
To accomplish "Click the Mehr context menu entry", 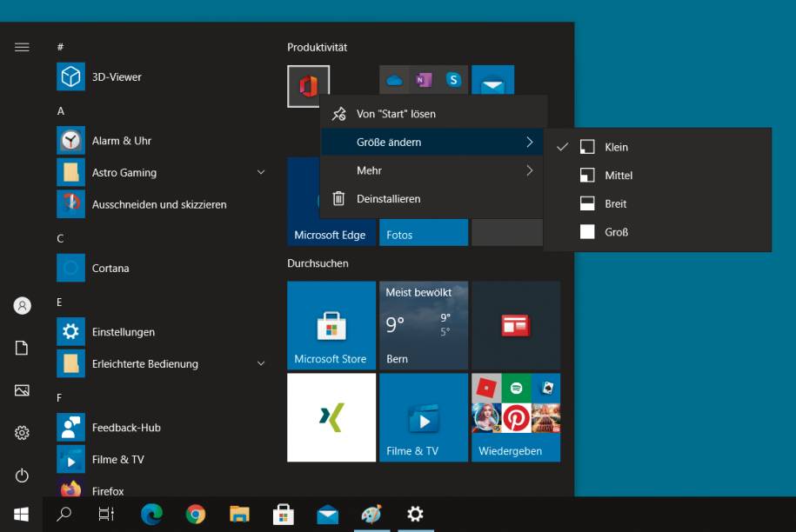I will 432,170.
